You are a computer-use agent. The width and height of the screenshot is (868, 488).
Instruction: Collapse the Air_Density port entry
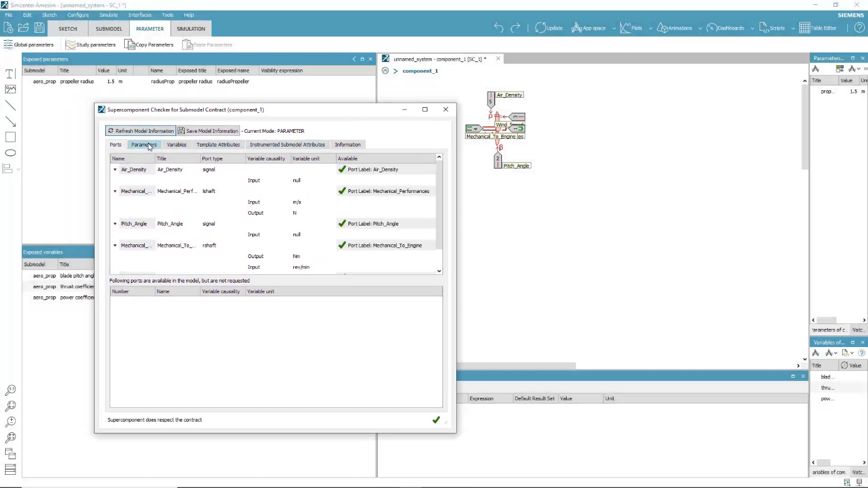click(115, 169)
